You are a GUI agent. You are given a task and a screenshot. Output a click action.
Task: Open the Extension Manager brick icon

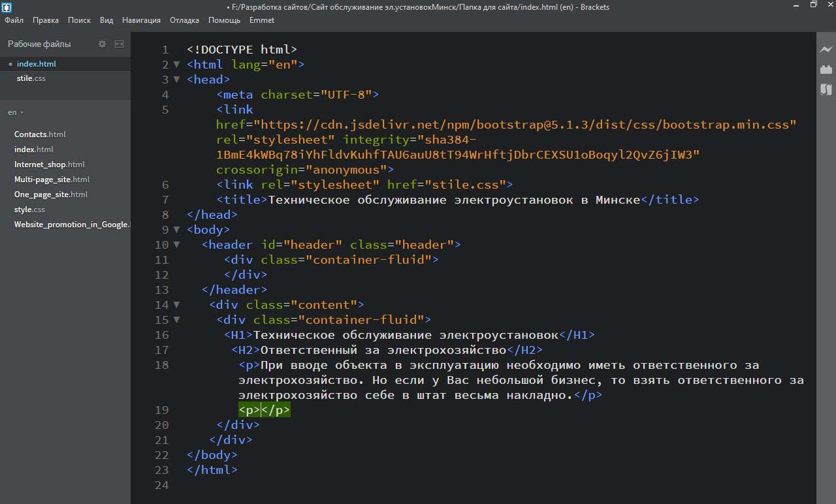pos(826,69)
